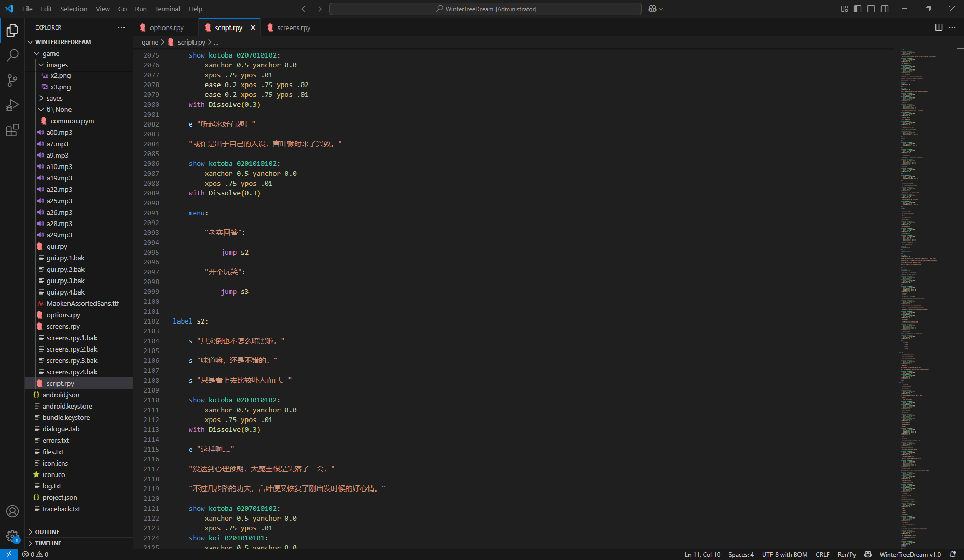The image size is (964, 560).
Task: Open the Search view in activity bar
Action: pos(12,55)
